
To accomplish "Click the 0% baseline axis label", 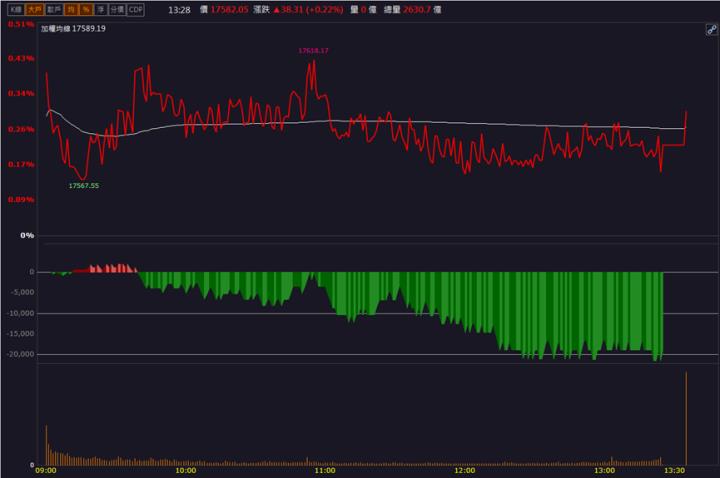I will 27,235.
